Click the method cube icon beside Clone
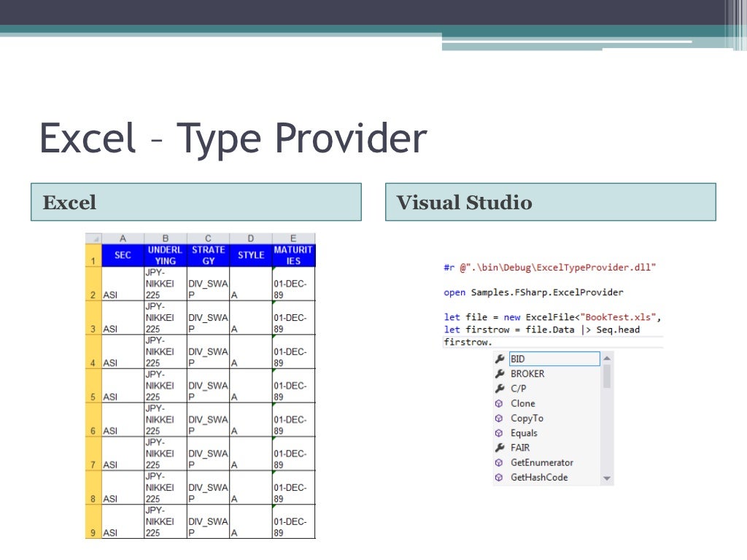 [x=499, y=403]
